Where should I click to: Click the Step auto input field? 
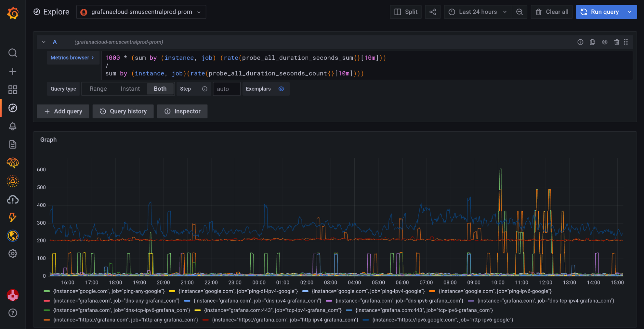click(226, 89)
